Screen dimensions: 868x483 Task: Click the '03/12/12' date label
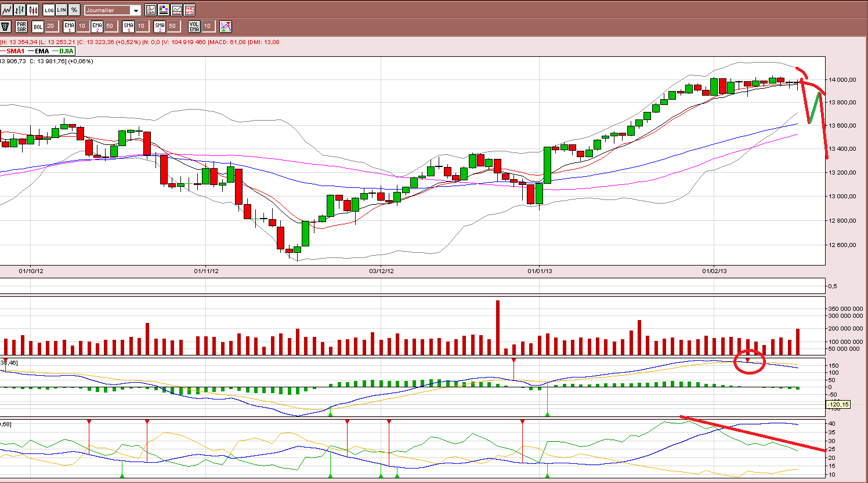click(382, 271)
